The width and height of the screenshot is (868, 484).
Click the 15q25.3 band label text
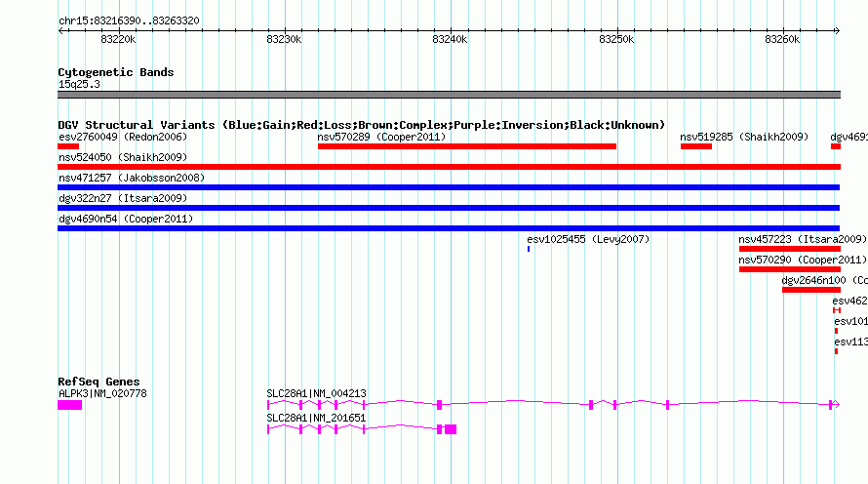pyautogui.click(x=79, y=84)
